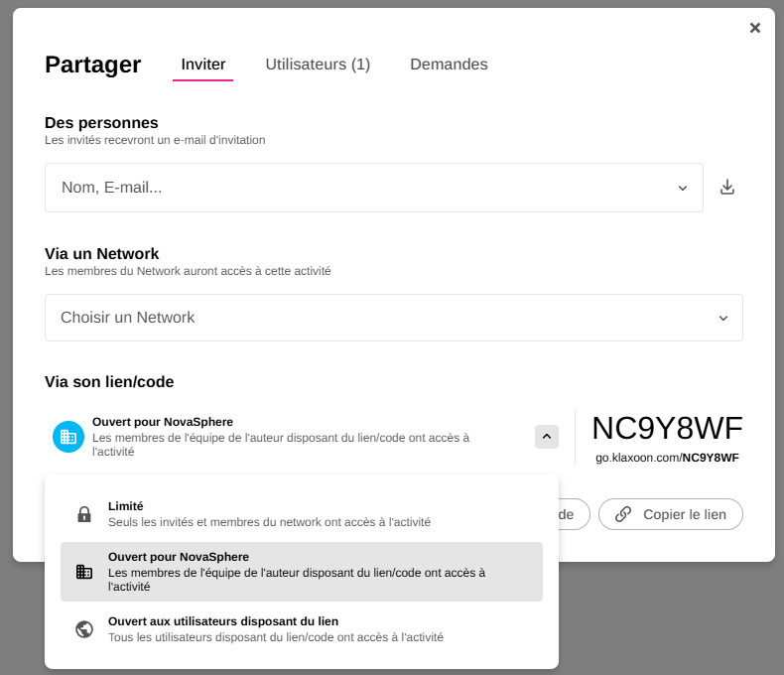Open the Demandes tab
The image size is (784, 675).
click(449, 65)
